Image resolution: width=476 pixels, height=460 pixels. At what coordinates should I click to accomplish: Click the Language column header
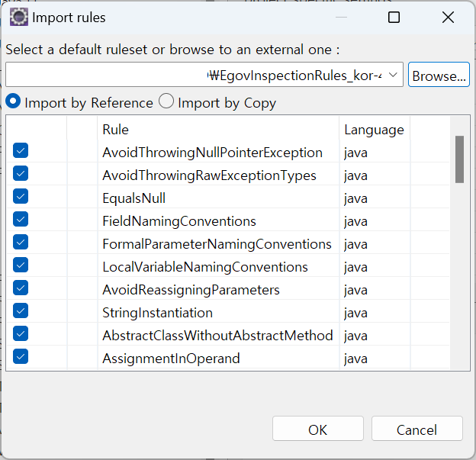pos(374,129)
